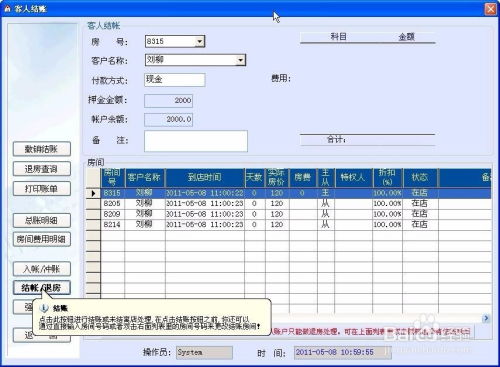Select room 8205 row in the table

click(x=289, y=203)
